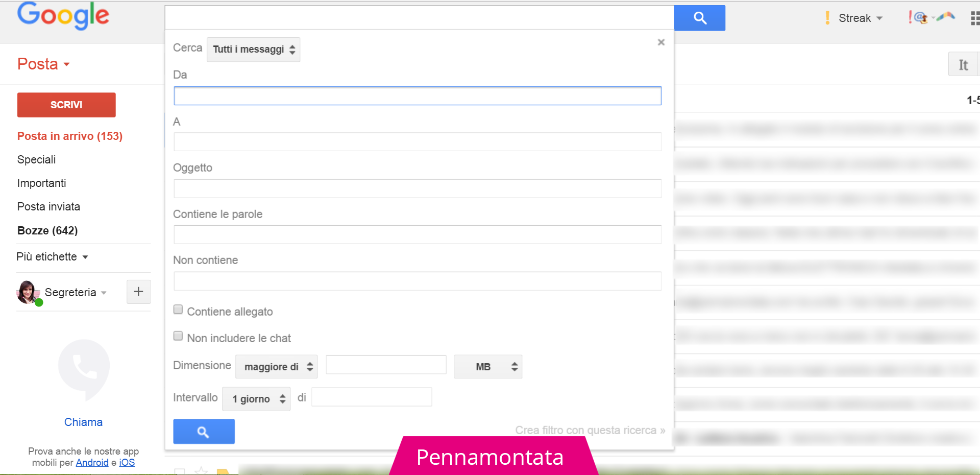Click the rainbow Streak icon in header
The height and width of the screenshot is (475, 980).
point(945,17)
